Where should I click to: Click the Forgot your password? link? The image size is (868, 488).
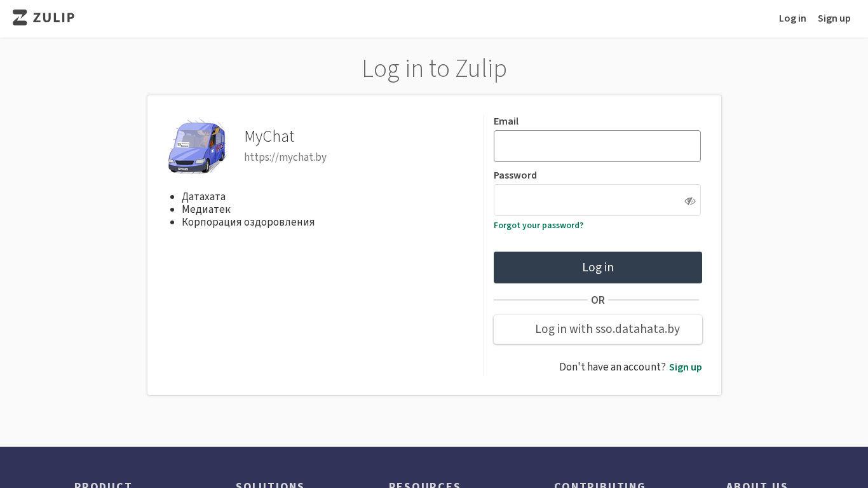538,225
